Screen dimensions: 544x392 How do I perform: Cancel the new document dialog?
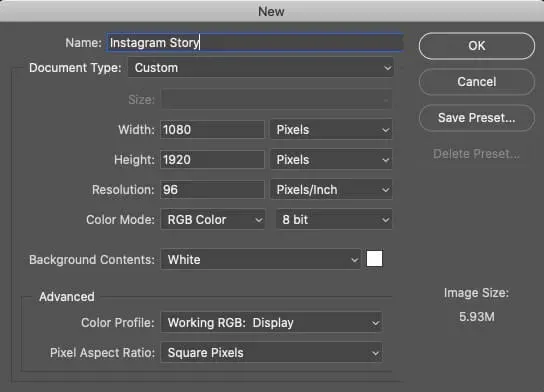click(x=476, y=82)
